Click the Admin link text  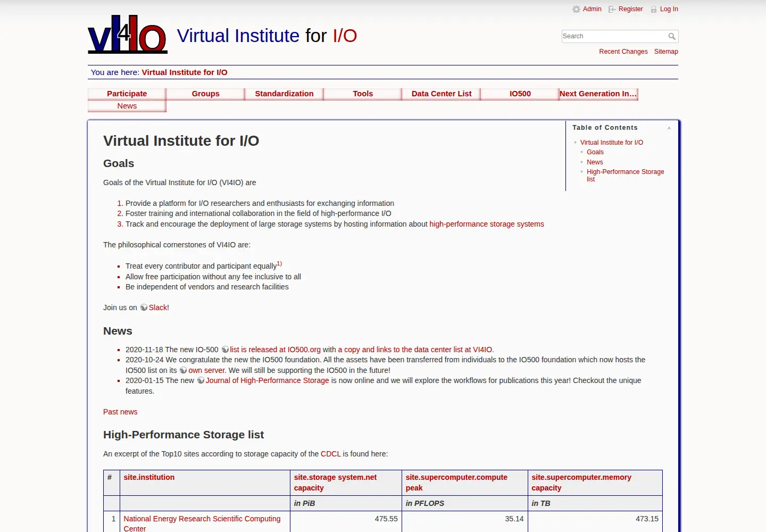[592, 9]
